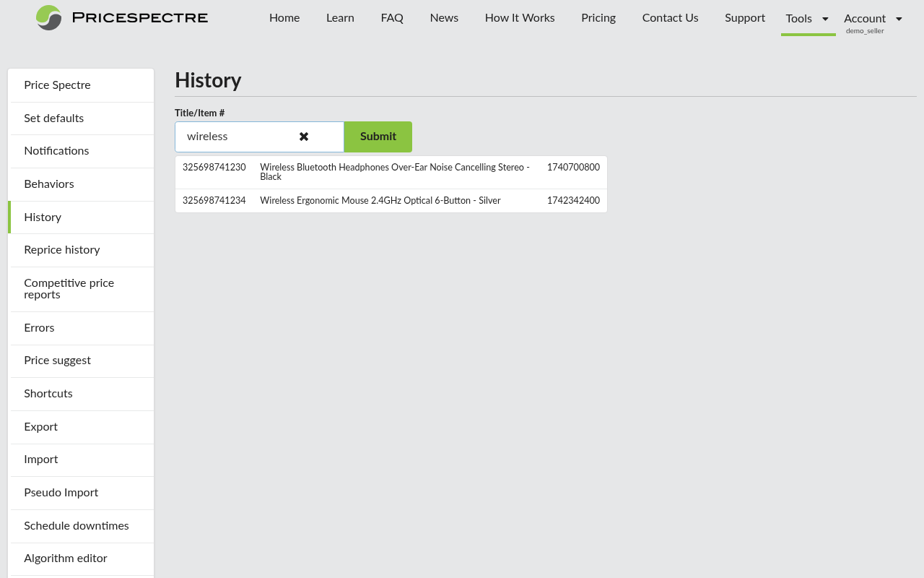The width and height of the screenshot is (924, 578).
Task: Go to the Pricing page
Action: 598,17
